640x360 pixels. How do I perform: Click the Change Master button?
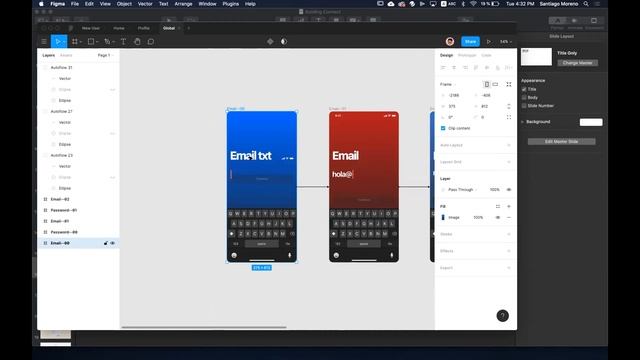pos(577,63)
